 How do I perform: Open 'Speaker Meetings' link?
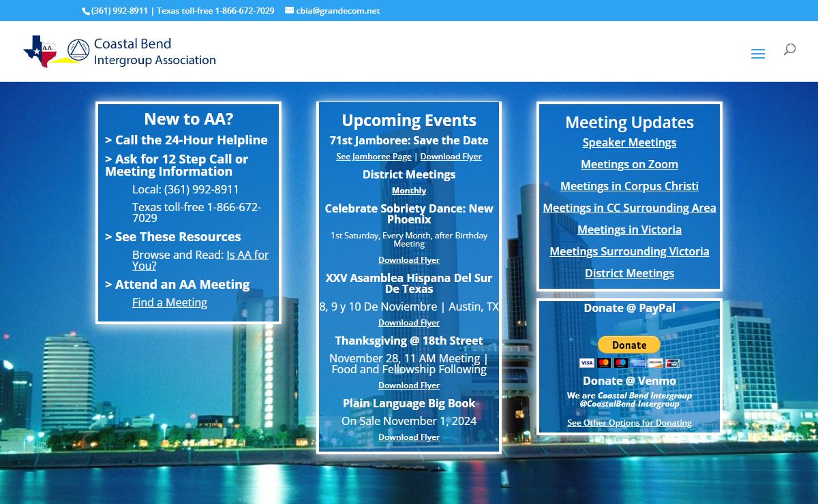tap(629, 142)
